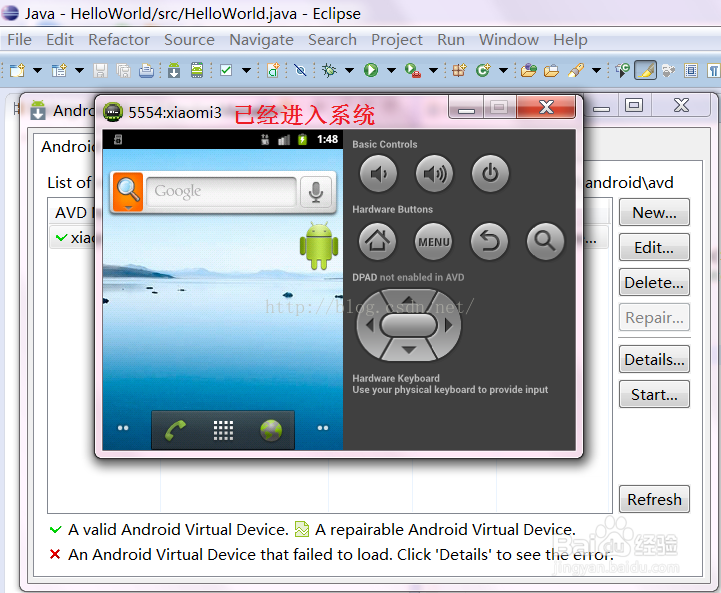Click the Debug bug icon
Viewport: 721px width, 593px height.
(x=329, y=70)
